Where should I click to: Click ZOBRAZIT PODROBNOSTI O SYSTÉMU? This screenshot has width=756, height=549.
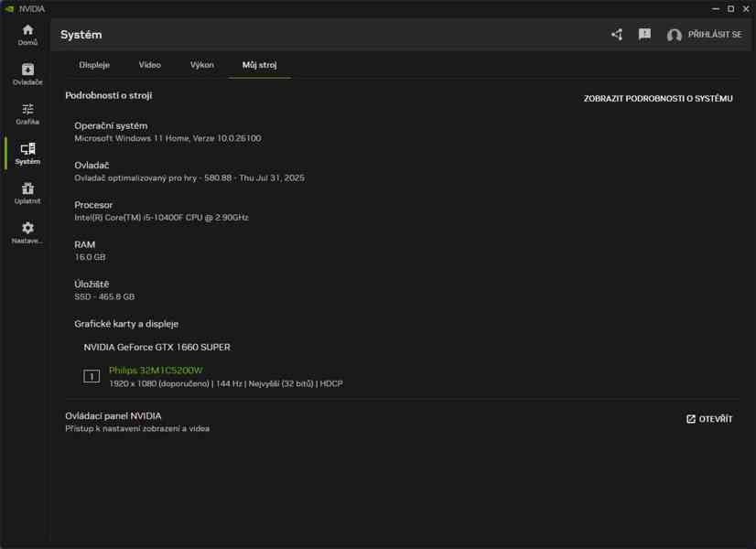tap(658, 98)
